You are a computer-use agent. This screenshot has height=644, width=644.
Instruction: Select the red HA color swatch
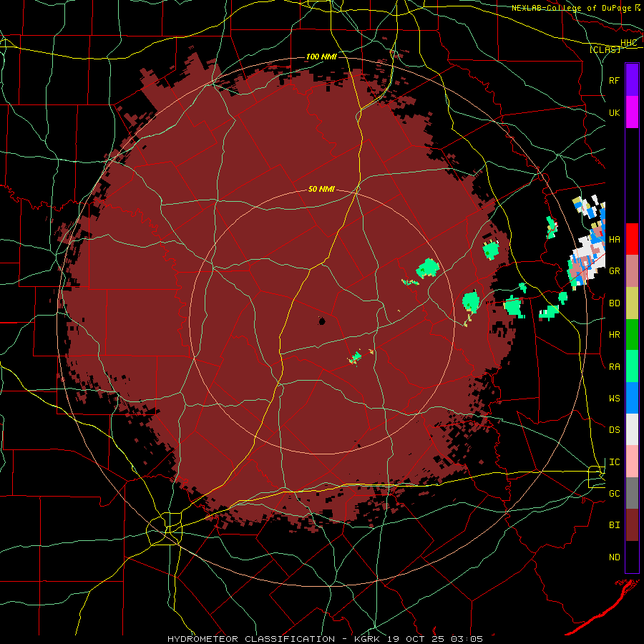(x=632, y=239)
